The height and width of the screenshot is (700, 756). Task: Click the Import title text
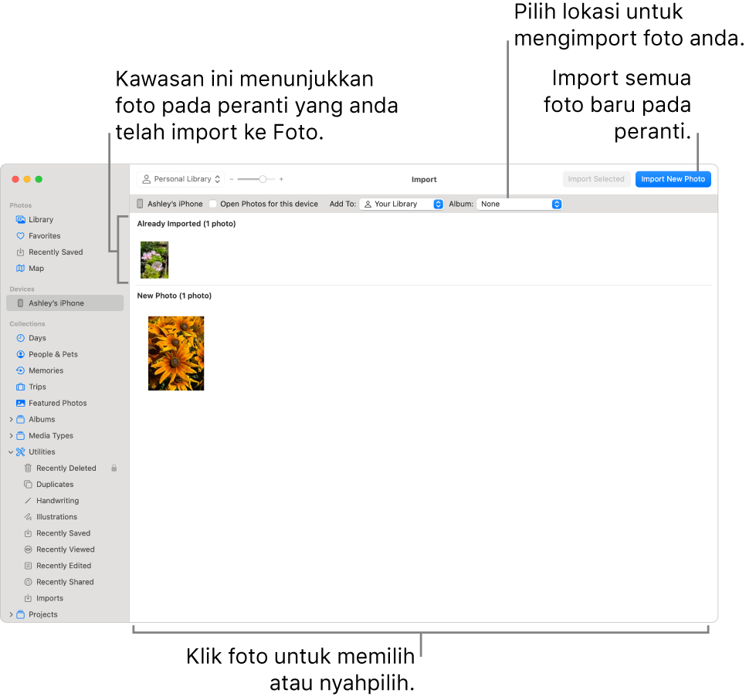(424, 180)
